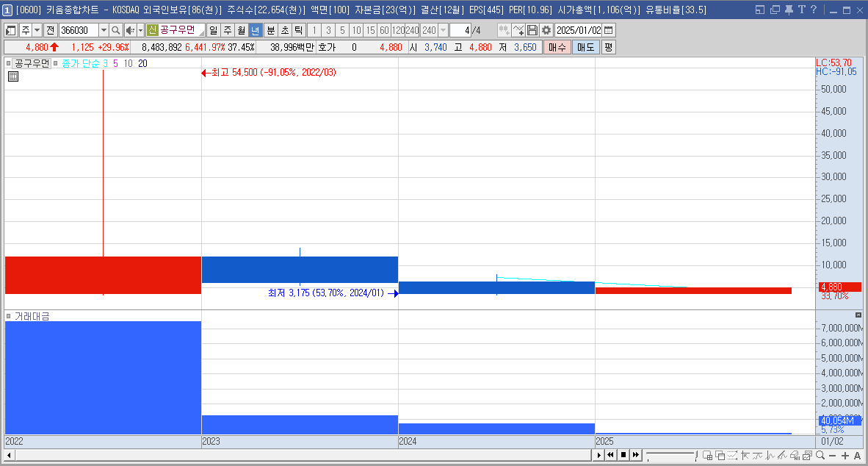This screenshot has width=868, height=466.
Task: Select tick chart period 틱
Action: coord(298,30)
